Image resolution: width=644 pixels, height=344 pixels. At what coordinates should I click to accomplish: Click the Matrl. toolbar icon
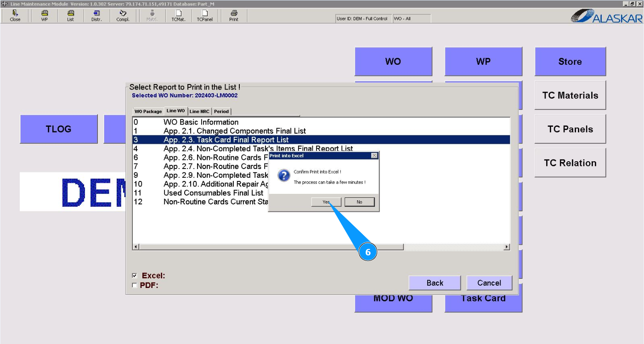pyautogui.click(x=152, y=16)
